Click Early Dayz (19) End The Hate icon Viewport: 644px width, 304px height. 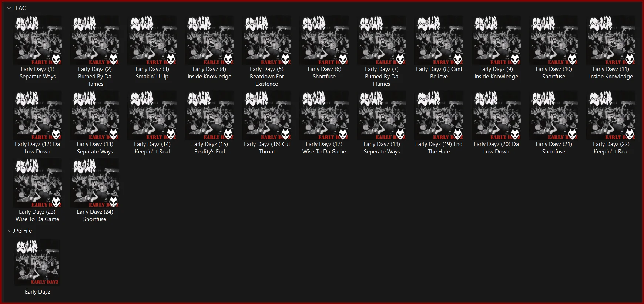439,115
